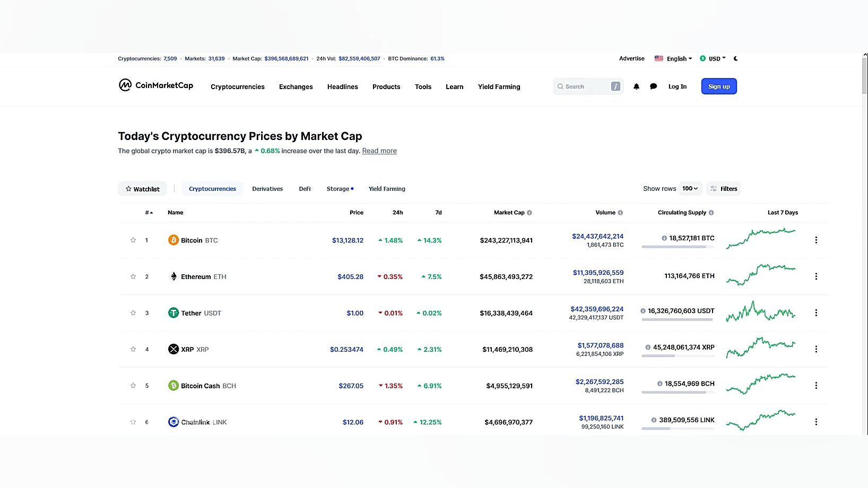Click the Ethereum coin icon

point(173,276)
